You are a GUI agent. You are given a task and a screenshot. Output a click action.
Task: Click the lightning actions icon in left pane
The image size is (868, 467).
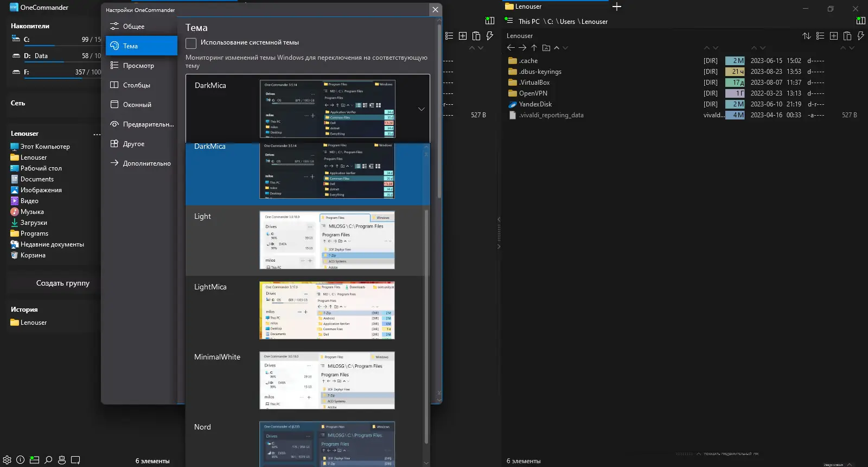[x=489, y=36]
